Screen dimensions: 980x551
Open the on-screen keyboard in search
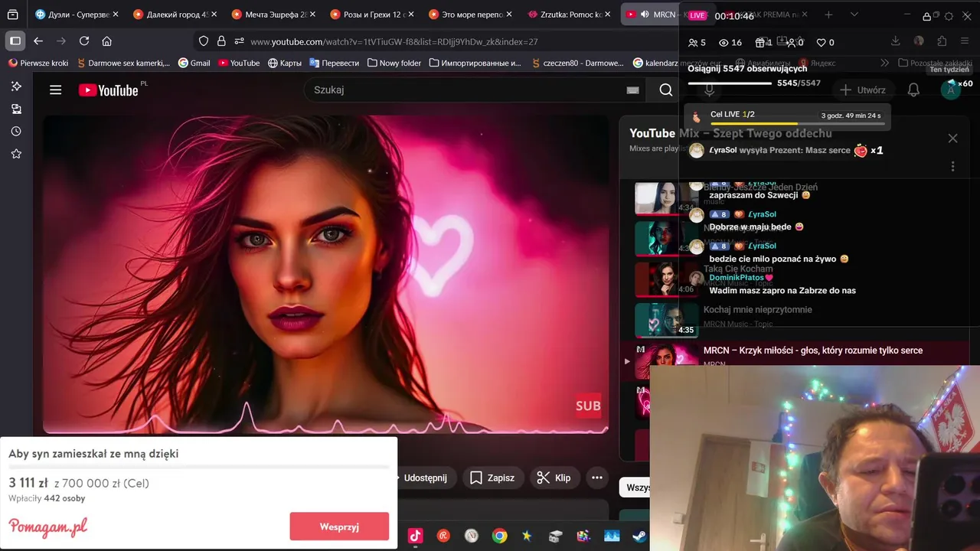632,90
